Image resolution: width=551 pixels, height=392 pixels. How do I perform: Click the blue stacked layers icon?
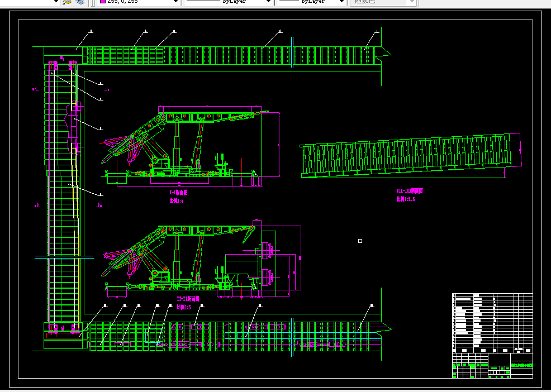coord(80,2)
